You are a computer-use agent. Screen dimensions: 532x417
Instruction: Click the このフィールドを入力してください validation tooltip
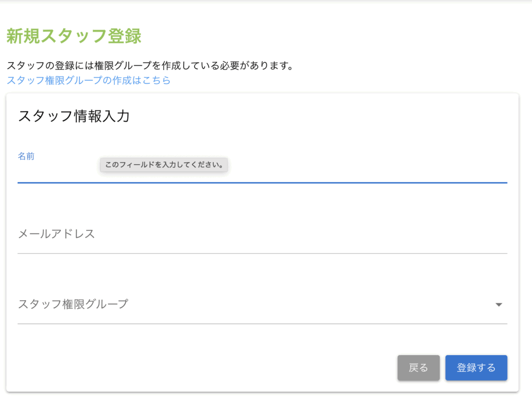coord(164,165)
